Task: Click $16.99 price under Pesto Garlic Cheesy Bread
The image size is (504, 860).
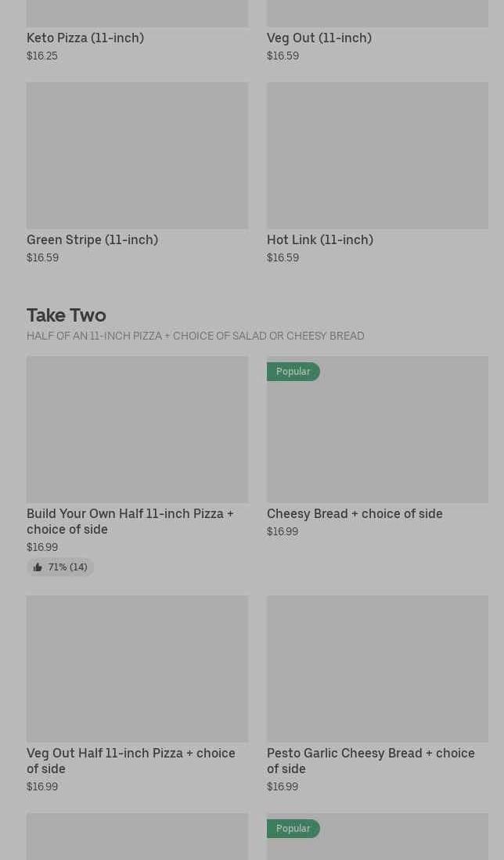Action: [283, 786]
